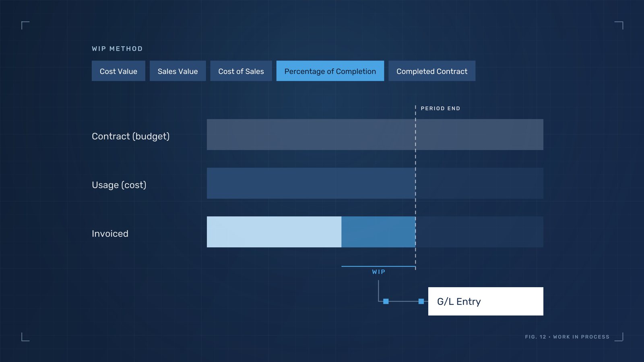Image resolution: width=644 pixels, height=362 pixels.
Task: Click the WIP label under the bracket
Action: pyautogui.click(x=379, y=272)
